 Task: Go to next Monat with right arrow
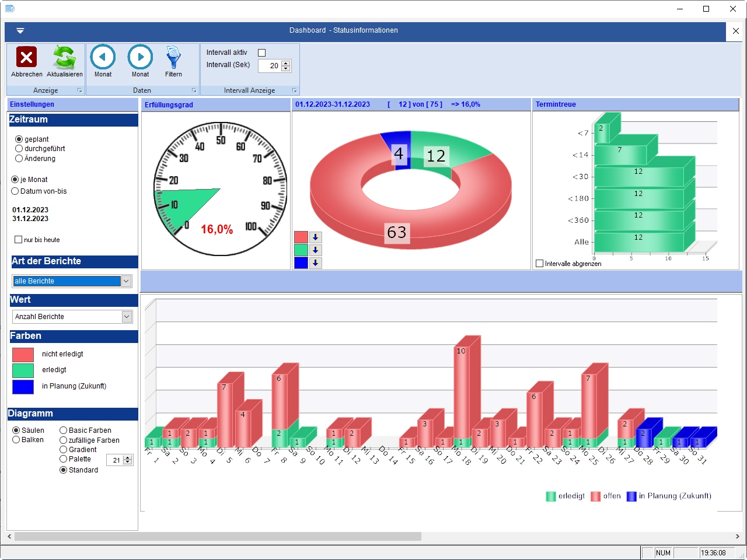tap(140, 57)
